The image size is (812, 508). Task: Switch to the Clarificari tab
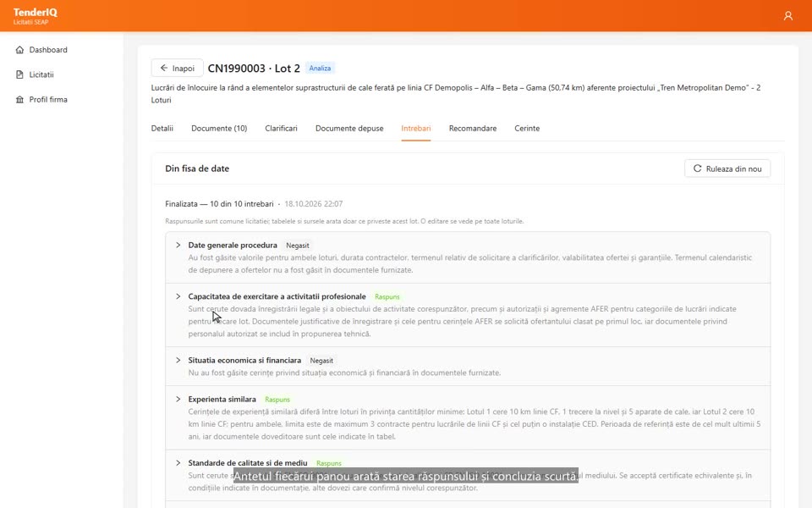pyautogui.click(x=281, y=129)
